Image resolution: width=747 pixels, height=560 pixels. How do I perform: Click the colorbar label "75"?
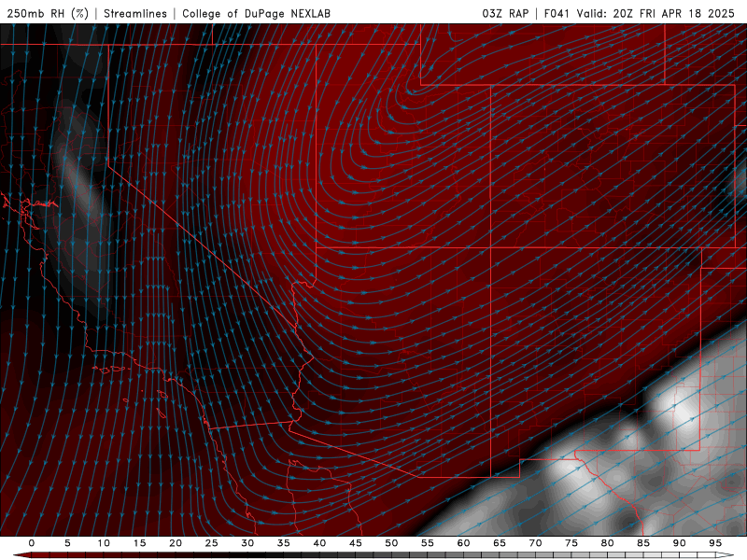[x=571, y=543]
